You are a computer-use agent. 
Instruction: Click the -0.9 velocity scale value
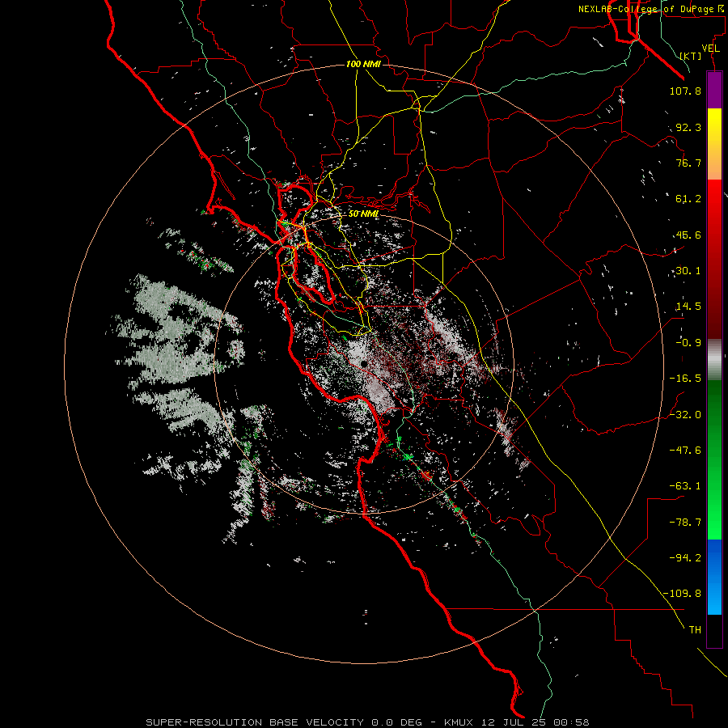click(x=688, y=343)
